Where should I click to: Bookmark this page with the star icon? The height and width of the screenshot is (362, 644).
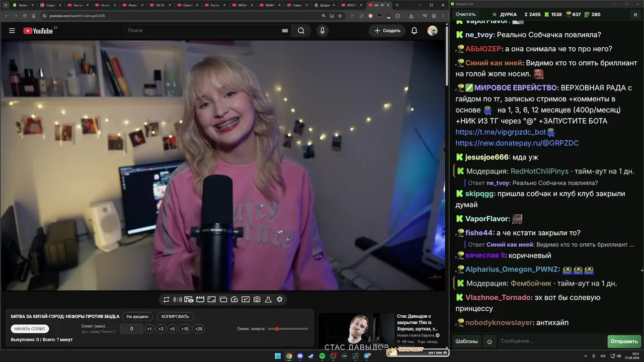tap(340, 16)
